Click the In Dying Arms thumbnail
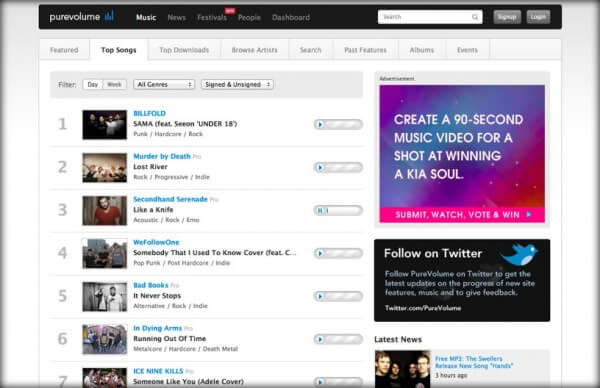The image size is (600, 388). coord(104,339)
